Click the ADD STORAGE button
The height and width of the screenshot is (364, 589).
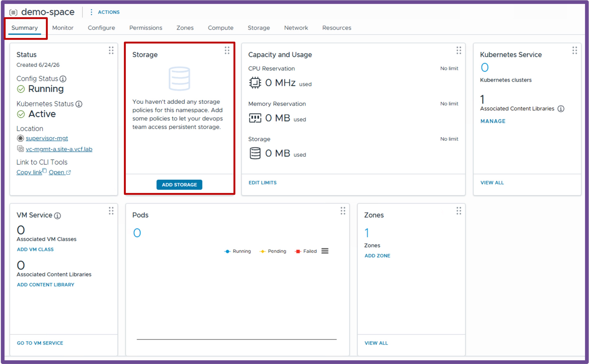point(179,185)
